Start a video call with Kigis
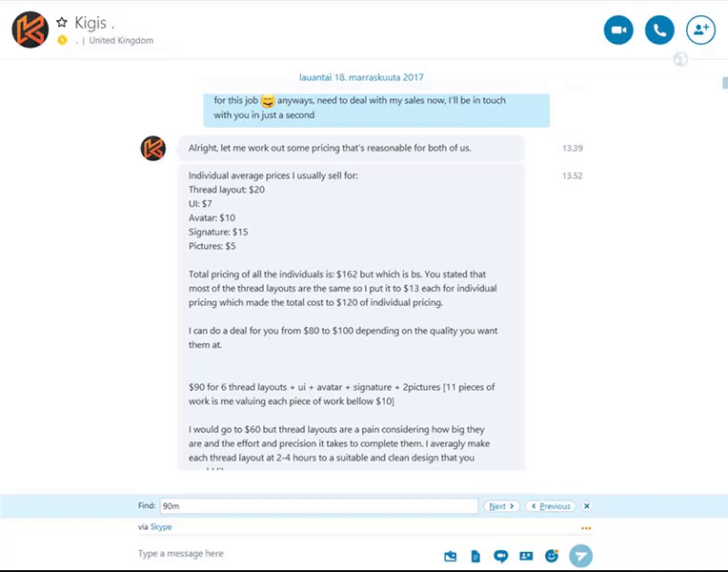The height and width of the screenshot is (572, 728). [x=618, y=31]
